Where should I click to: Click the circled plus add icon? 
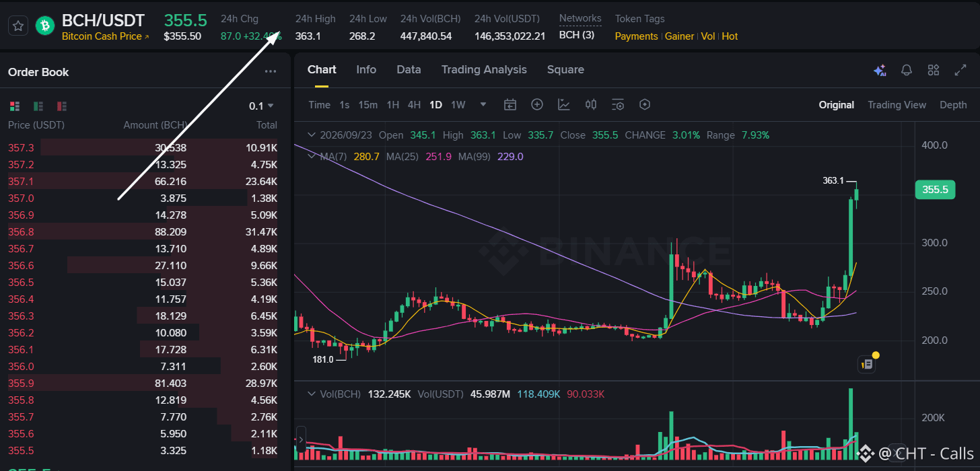pos(537,104)
